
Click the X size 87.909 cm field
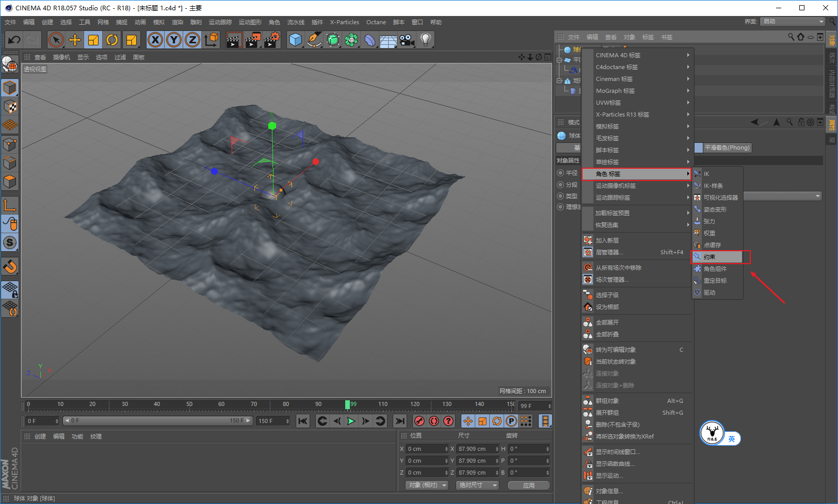click(478, 449)
